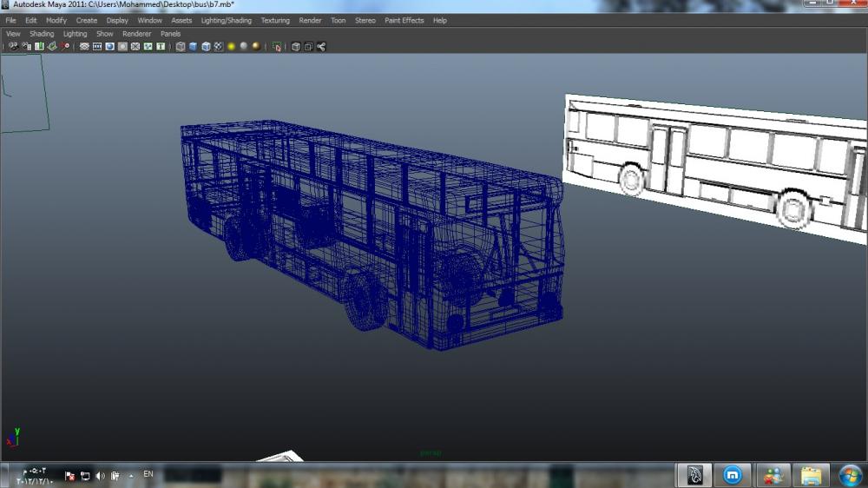The height and width of the screenshot is (488, 868).
Task: Enable Smooth Shade All display icon
Action: tap(193, 47)
